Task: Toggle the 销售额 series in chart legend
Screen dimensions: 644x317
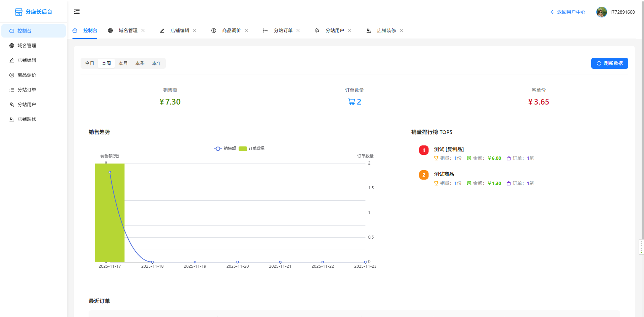Action: tap(225, 148)
